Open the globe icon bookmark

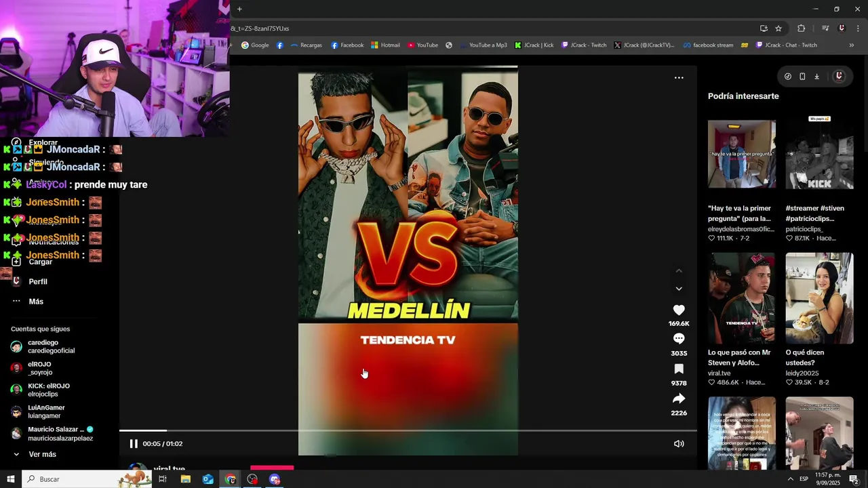click(449, 45)
